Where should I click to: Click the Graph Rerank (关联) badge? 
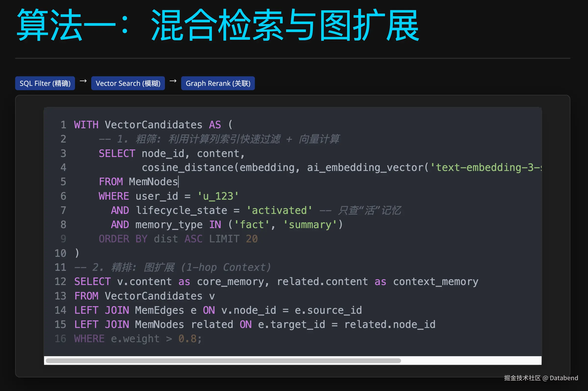tap(218, 83)
